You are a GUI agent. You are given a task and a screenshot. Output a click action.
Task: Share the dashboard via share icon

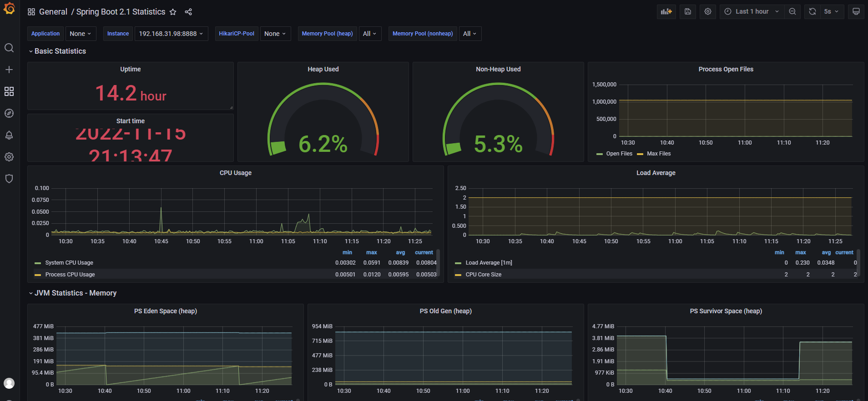(188, 12)
